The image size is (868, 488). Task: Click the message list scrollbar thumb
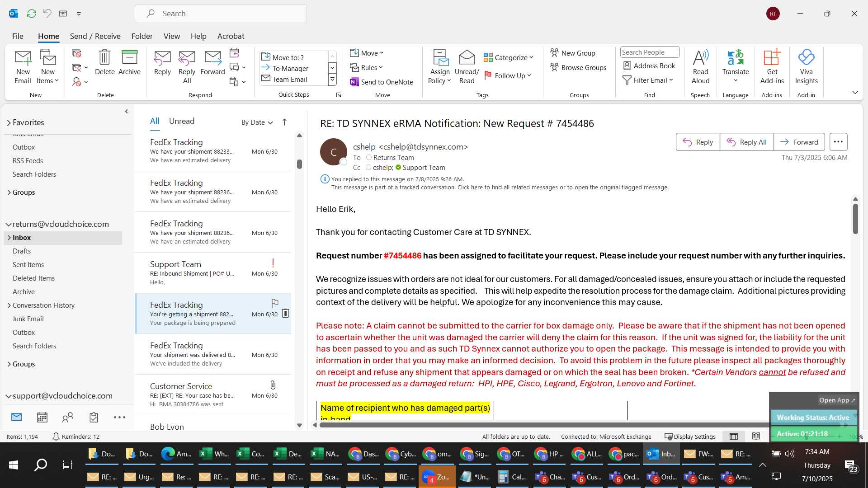pos(299,164)
